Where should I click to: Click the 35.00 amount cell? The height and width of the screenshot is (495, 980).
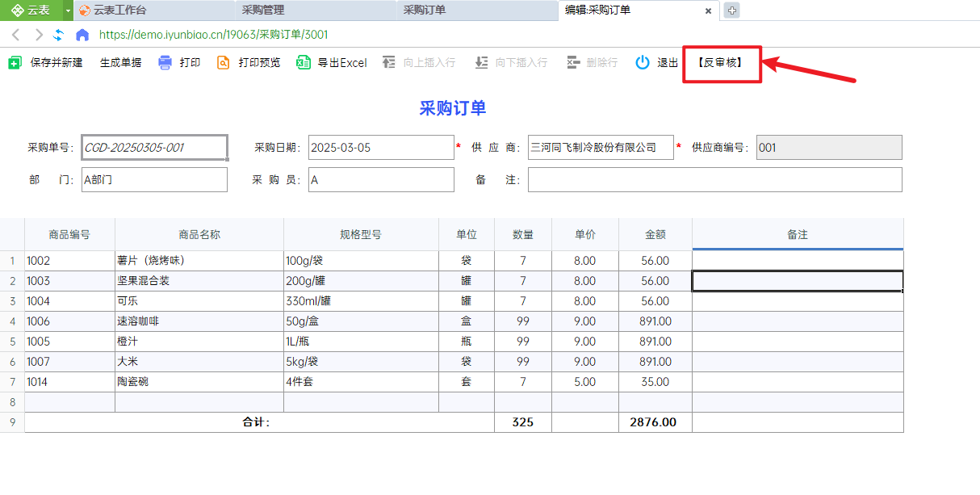[655, 382]
